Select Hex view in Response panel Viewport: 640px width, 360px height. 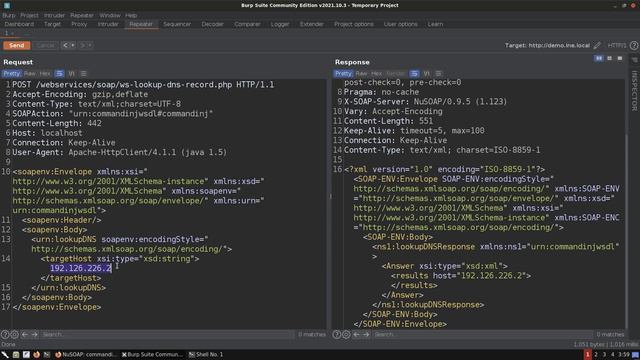376,73
